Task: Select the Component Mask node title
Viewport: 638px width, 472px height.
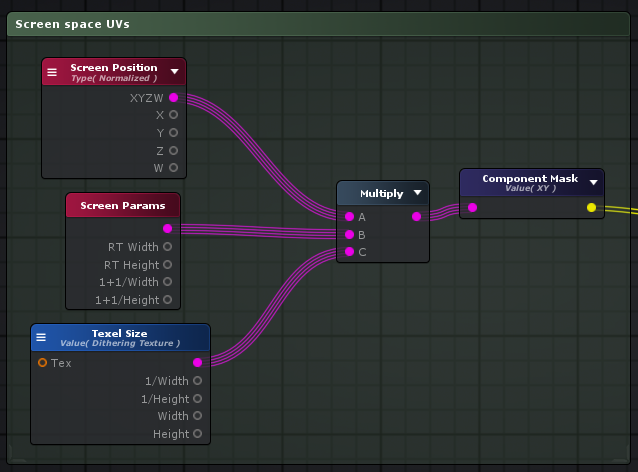Action: click(530, 178)
